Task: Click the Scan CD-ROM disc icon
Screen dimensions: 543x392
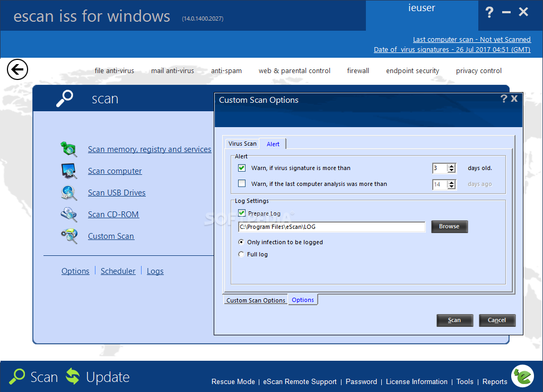Action: [68, 215]
